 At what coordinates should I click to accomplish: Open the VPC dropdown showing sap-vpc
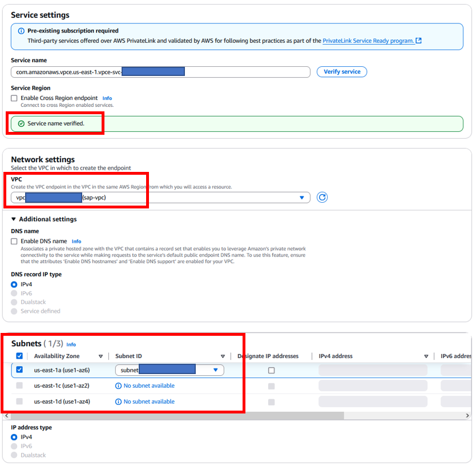coord(160,198)
